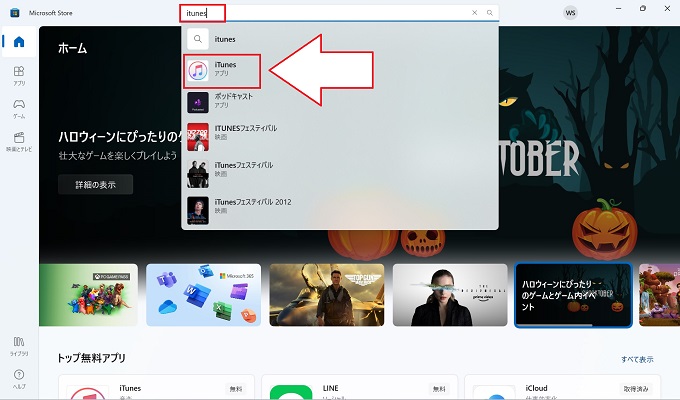Select the 'itunes' search suggestion row

(x=340, y=39)
